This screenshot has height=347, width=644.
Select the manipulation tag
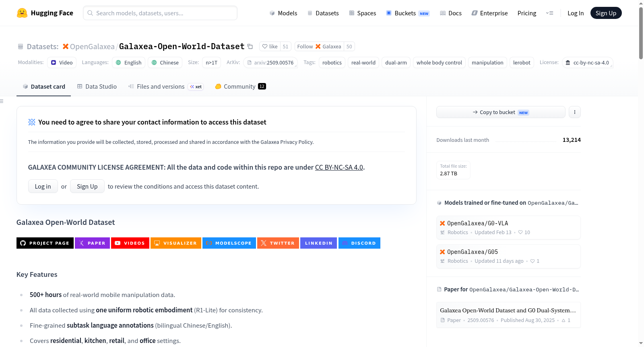(x=487, y=62)
